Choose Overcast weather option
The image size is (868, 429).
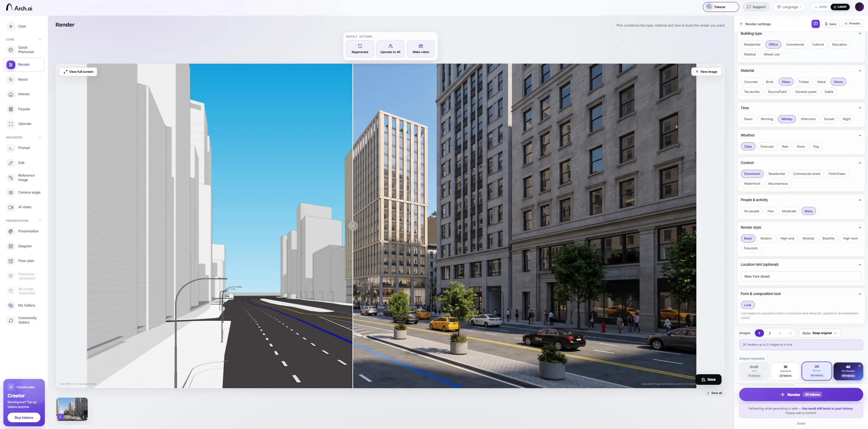coord(767,147)
